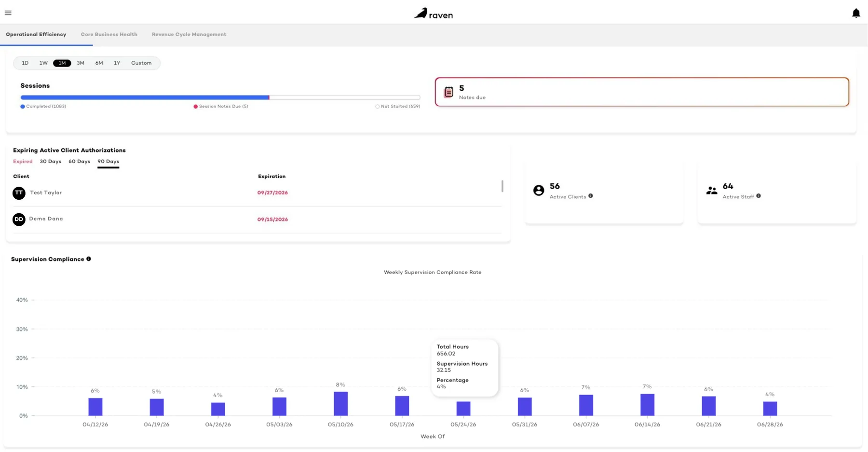
Task: Click the 06/21/26 week bar
Action: click(x=709, y=406)
